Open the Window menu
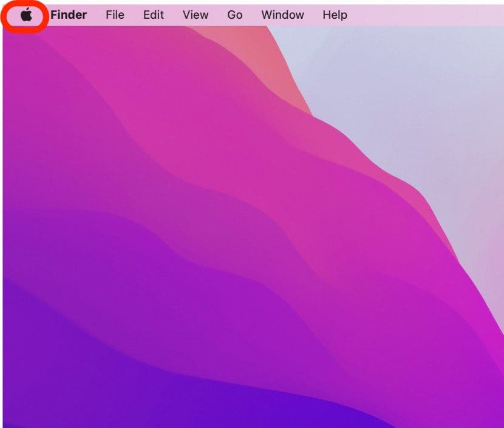Image resolution: width=504 pixels, height=428 pixels. click(282, 15)
